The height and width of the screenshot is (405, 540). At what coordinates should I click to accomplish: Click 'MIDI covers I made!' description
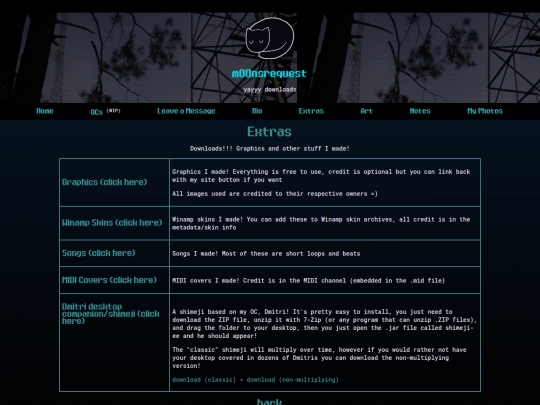coord(309,281)
